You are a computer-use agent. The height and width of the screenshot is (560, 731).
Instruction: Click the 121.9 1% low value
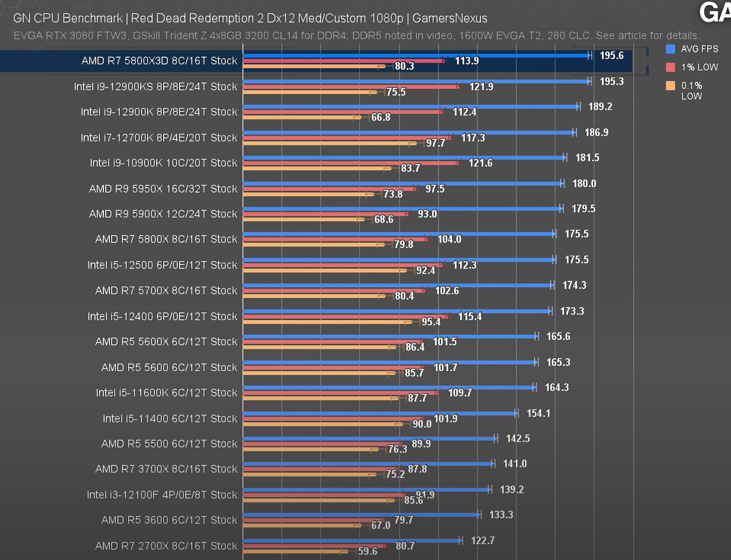(x=481, y=87)
